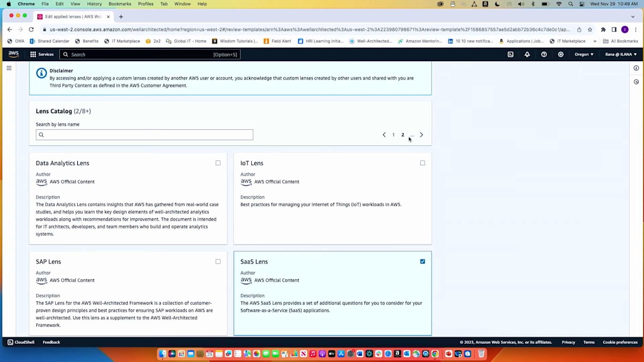The height and width of the screenshot is (362, 644).
Task: Go to next page of lens catalog
Action: (x=421, y=135)
